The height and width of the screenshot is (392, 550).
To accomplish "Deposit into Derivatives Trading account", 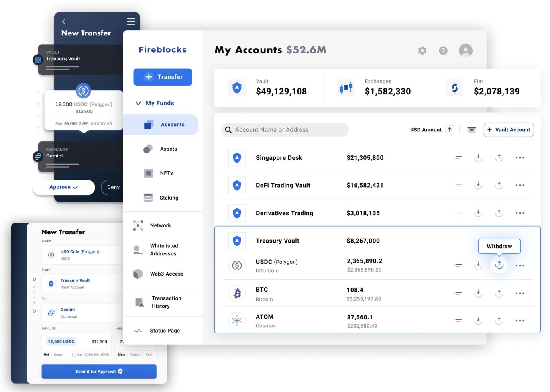I will click(478, 213).
